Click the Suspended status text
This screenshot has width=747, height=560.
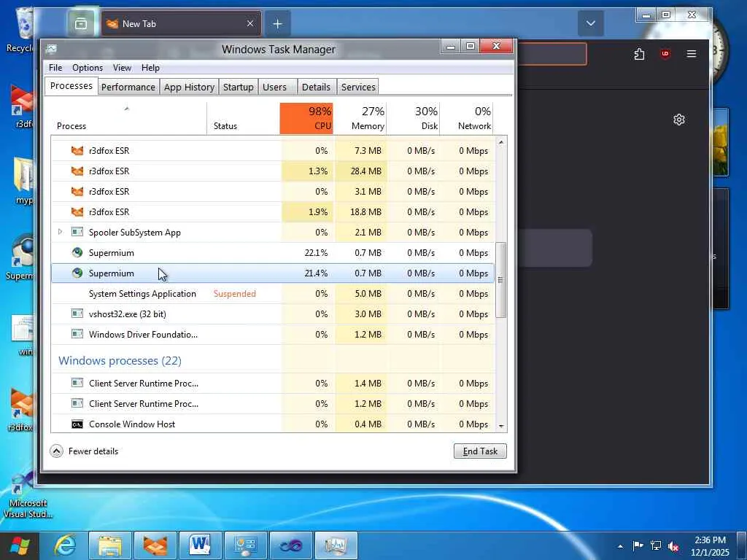click(234, 293)
